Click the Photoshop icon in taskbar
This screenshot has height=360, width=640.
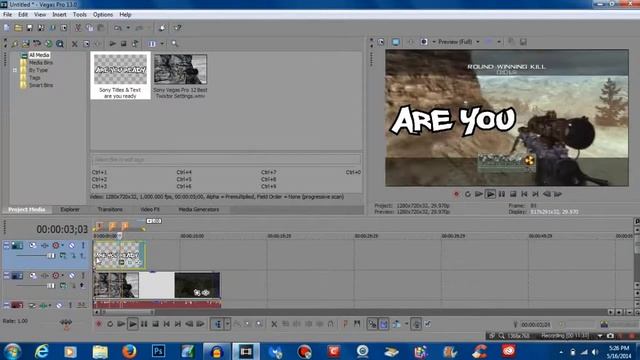pos(158,351)
